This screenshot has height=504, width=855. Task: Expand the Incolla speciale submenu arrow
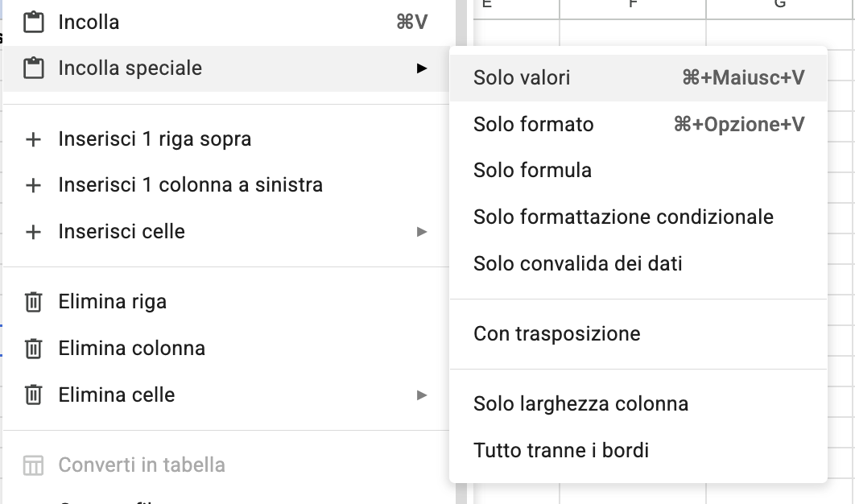(421, 69)
